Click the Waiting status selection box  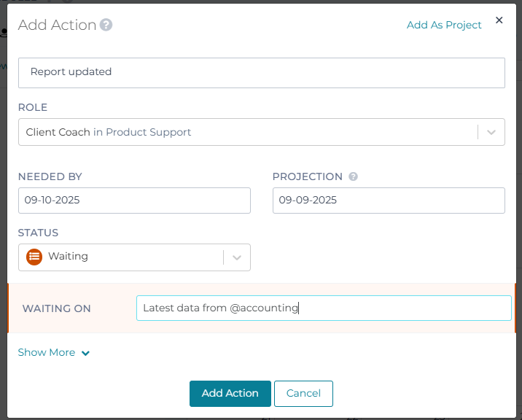(x=124, y=257)
